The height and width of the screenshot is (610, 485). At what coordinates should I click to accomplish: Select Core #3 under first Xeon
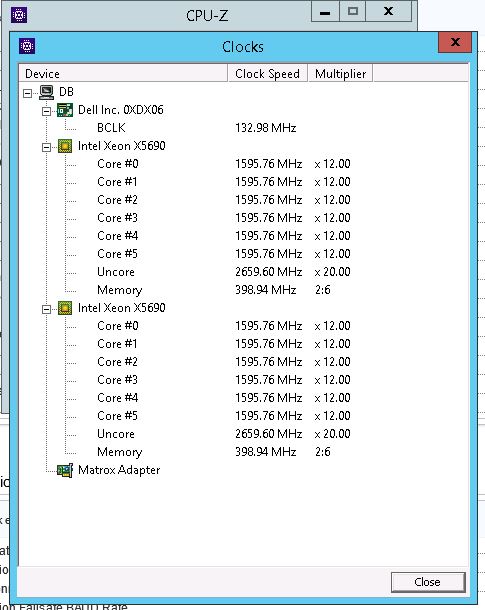point(117,218)
